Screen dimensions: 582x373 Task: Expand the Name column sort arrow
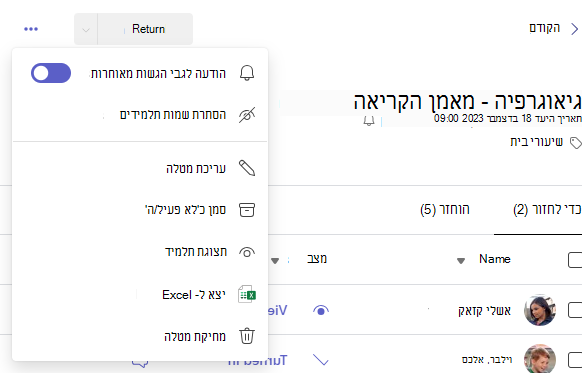pos(461,261)
